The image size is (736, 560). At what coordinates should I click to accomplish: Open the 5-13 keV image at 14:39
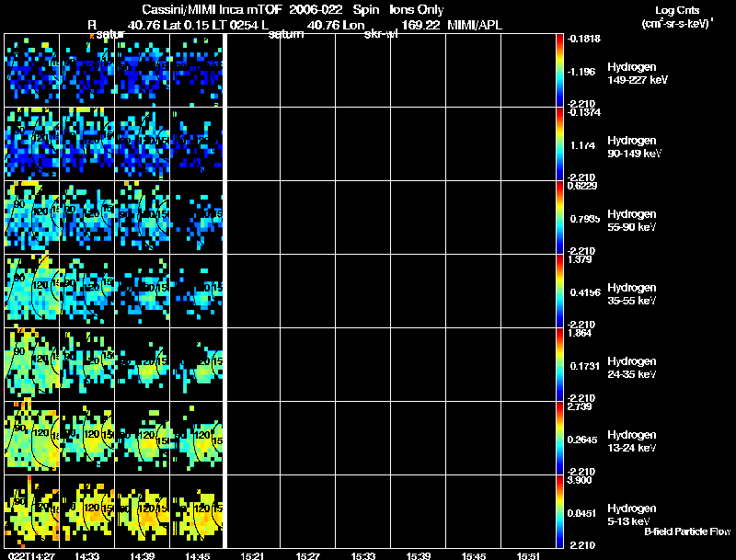point(143,511)
